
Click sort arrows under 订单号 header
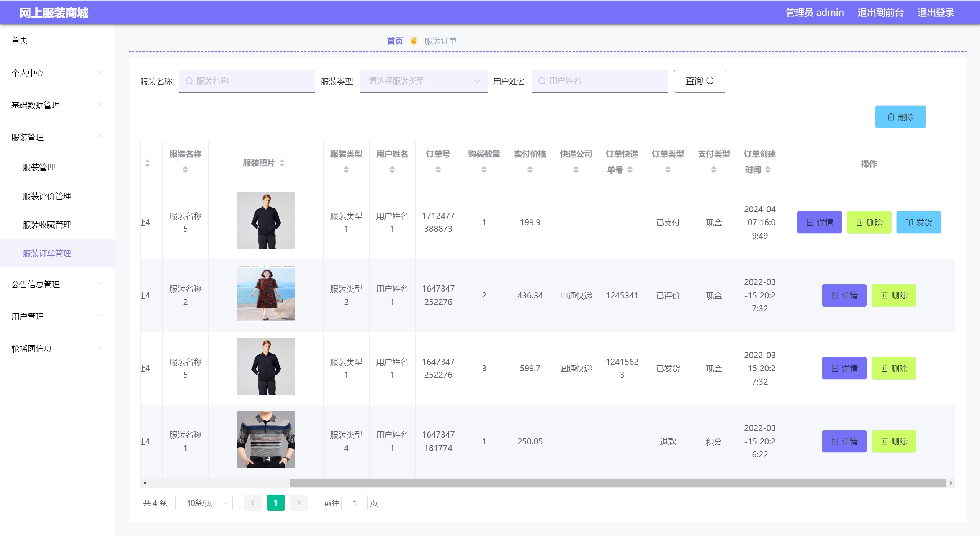[x=438, y=169]
